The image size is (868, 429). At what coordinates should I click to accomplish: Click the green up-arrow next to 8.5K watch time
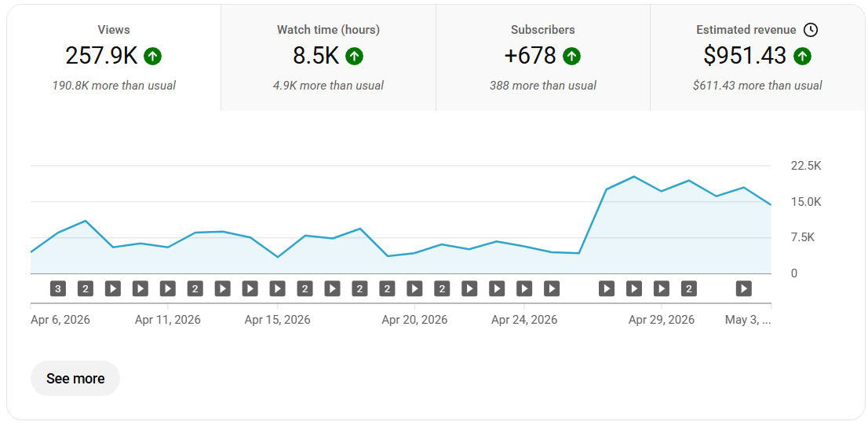[354, 56]
